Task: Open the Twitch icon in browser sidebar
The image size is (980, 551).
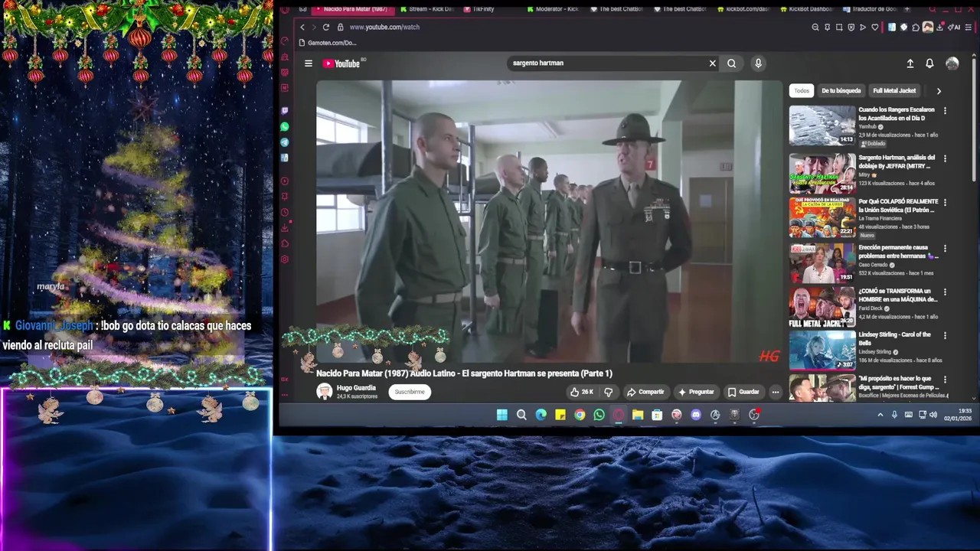Action: 285,111
